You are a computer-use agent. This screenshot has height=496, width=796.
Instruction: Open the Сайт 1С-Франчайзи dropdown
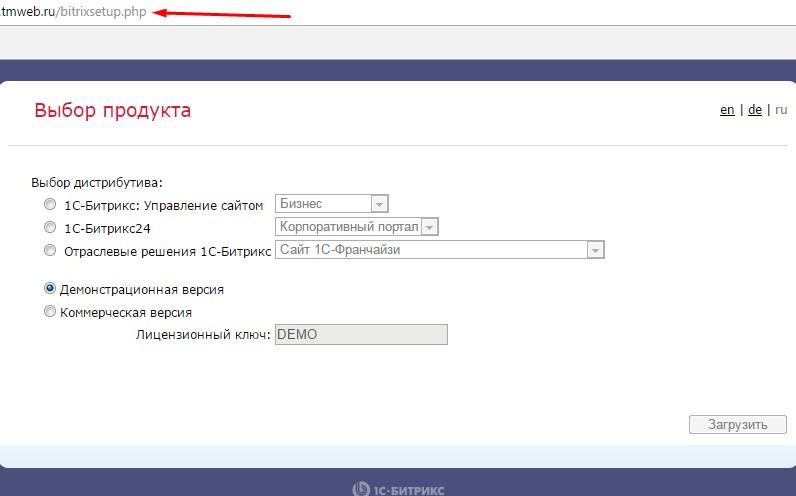(440, 250)
